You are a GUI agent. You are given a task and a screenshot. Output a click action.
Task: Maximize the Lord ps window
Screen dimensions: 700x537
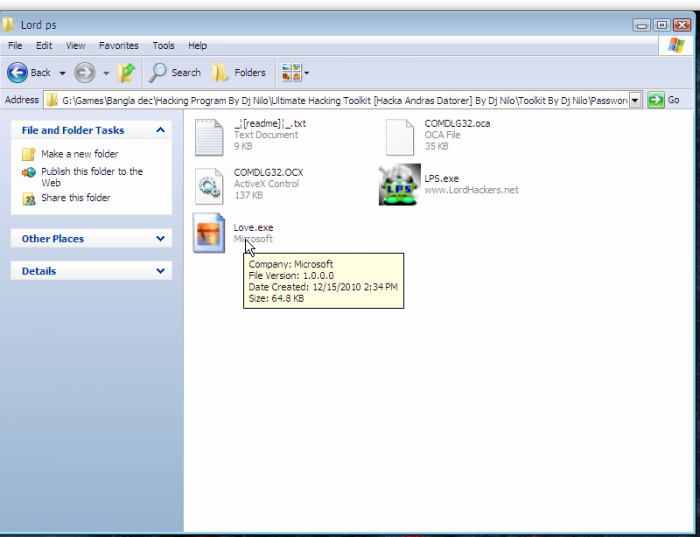click(662, 25)
